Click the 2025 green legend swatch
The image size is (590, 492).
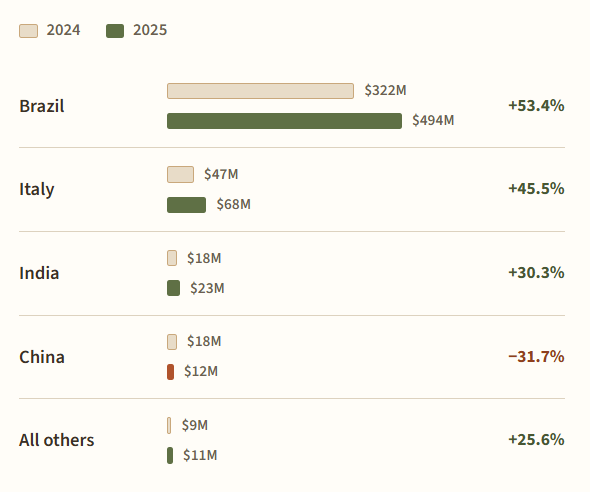click(115, 31)
